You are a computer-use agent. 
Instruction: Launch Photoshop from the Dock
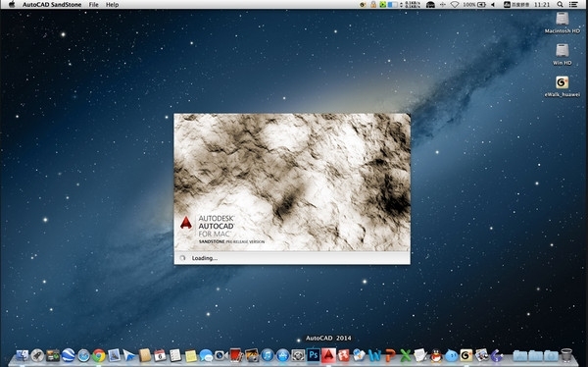pyautogui.click(x=314, y=355)
